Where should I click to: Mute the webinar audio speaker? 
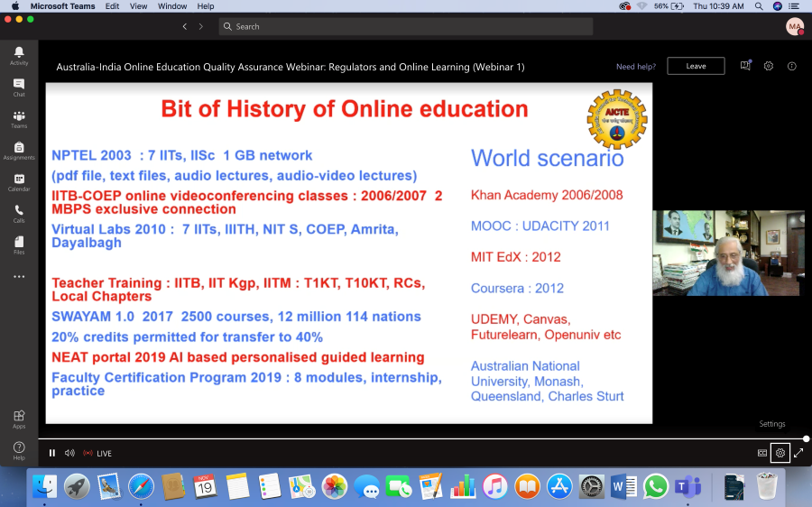[69, 453]
